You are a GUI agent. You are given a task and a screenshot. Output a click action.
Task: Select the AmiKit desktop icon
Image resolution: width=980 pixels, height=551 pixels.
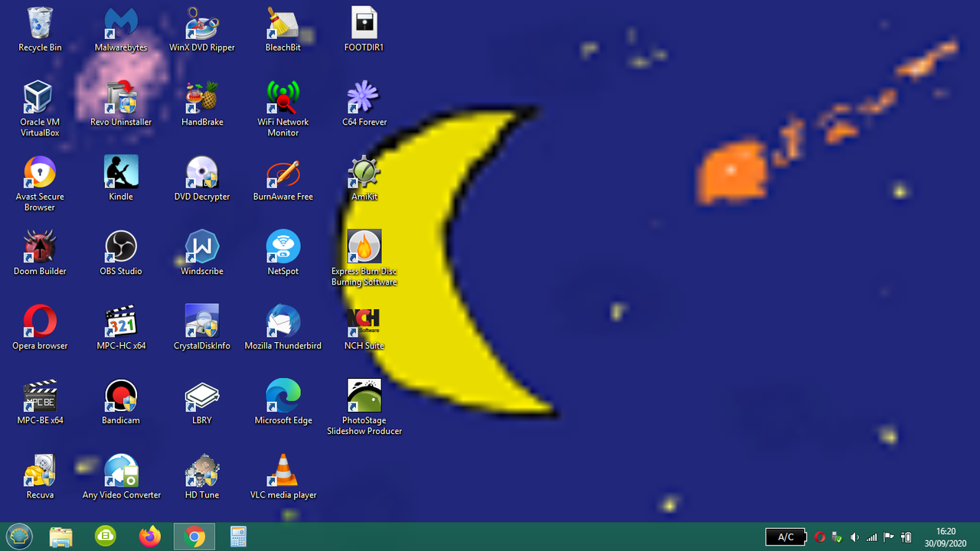click(x=364, y=172)
